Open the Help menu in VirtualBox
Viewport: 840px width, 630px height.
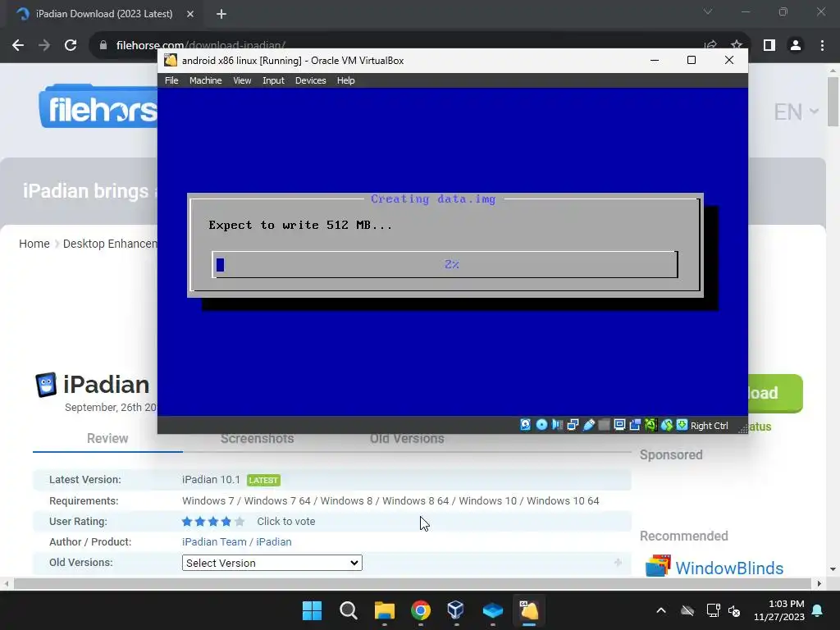click(x=345, y=80)
